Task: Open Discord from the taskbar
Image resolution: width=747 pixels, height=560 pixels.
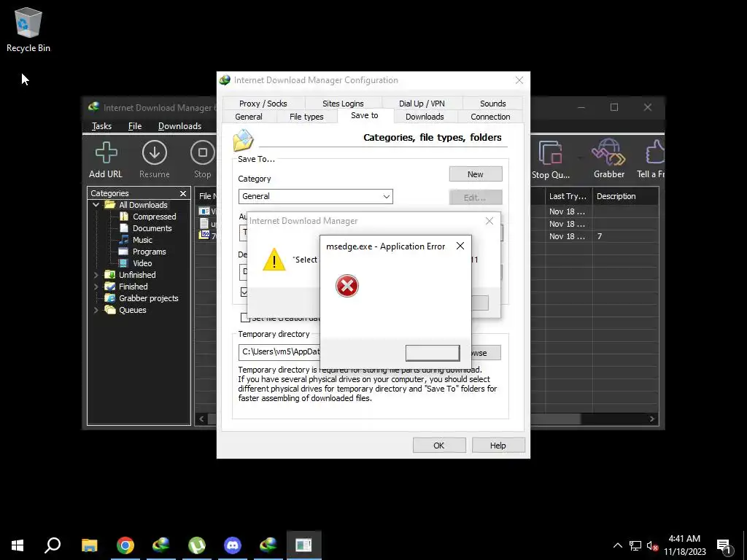Action: tap(233, 545)
